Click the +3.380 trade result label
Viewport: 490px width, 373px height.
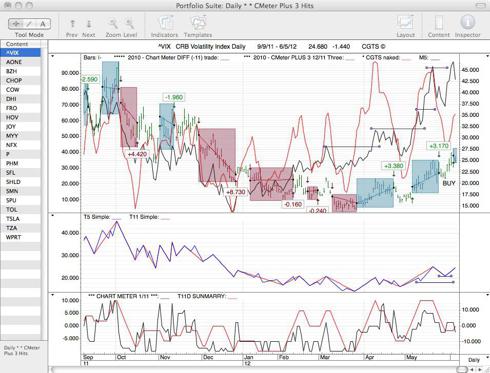[x=393, y=166]
